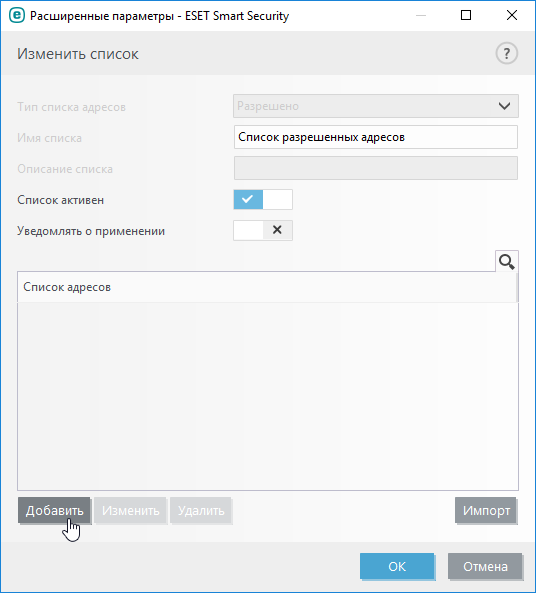Close the Расширенные параметры window
The width and height of the screenshot is (536, 593).
pos(512,16)
